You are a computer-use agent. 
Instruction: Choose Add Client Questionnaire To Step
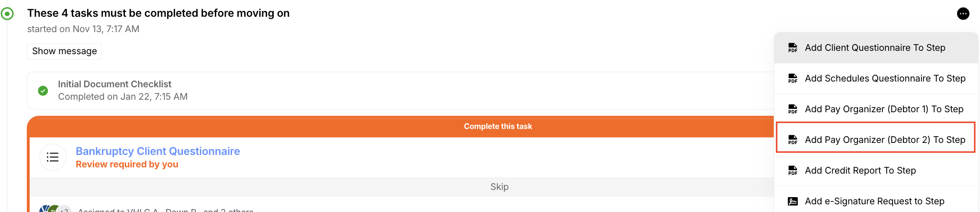pos(875,48)
